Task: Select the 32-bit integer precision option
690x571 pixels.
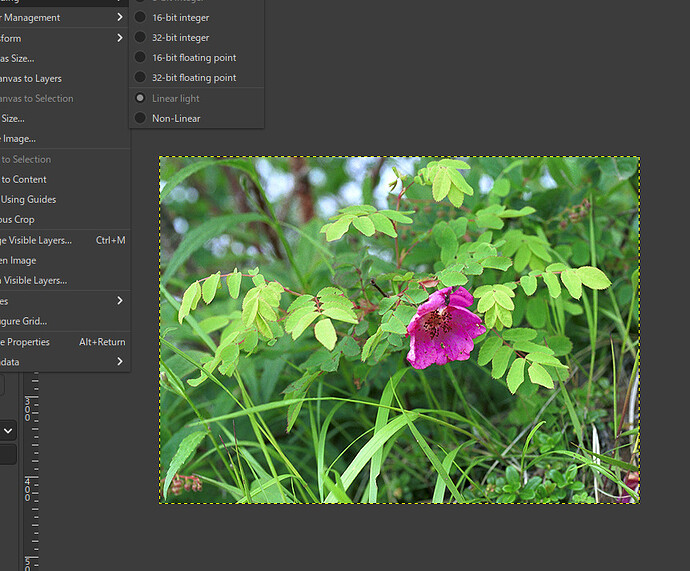Action: (180, 38)
